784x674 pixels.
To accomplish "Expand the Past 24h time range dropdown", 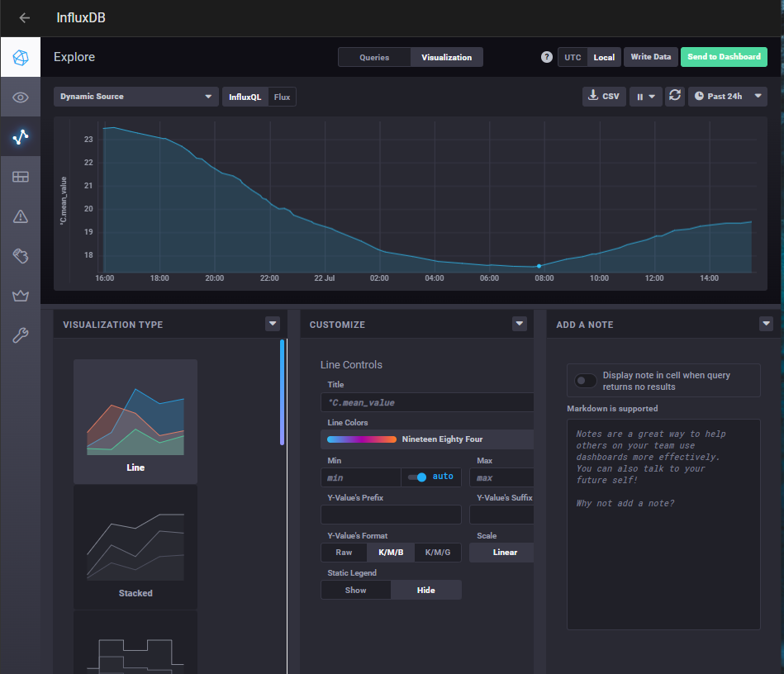I will tap(727, 97).
